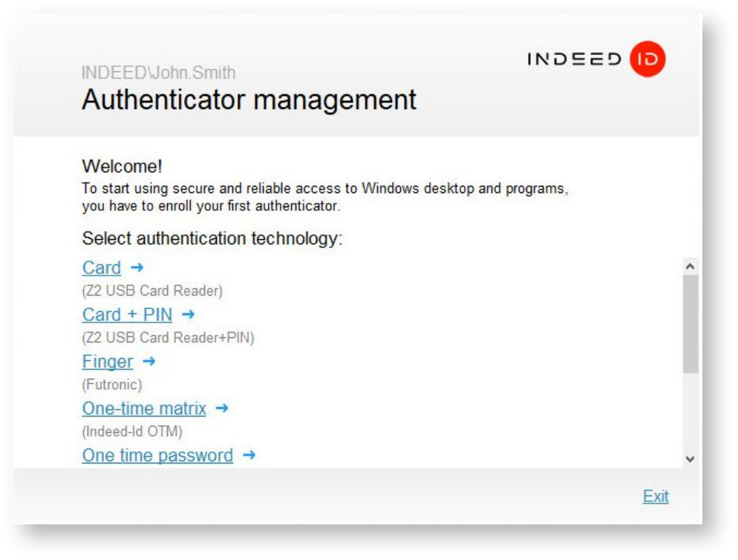
Task: Click the vertical scrollbar thumb
Action: tap(690, 323)
